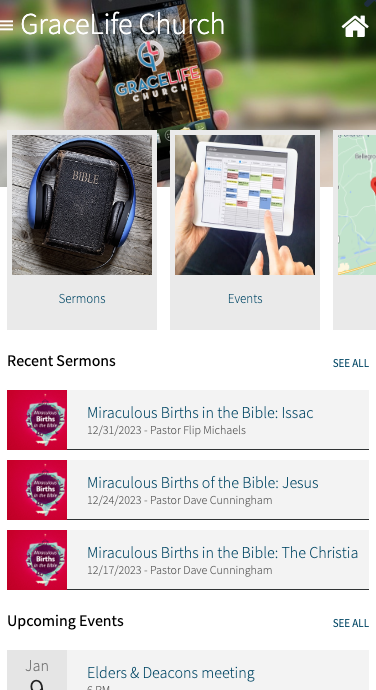The width and height of the screenshot is (376, 690).
Task: Tap artwork icon of the 12/31/2023 sermon
Action: [x=37, y=420]
